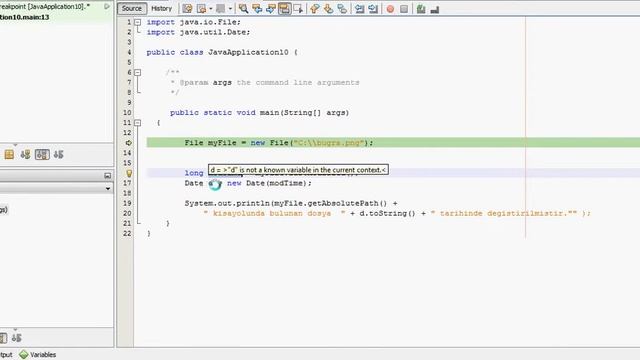Click '@param args' Javadoc text
The image size is (640, 360).
[206, 82]
